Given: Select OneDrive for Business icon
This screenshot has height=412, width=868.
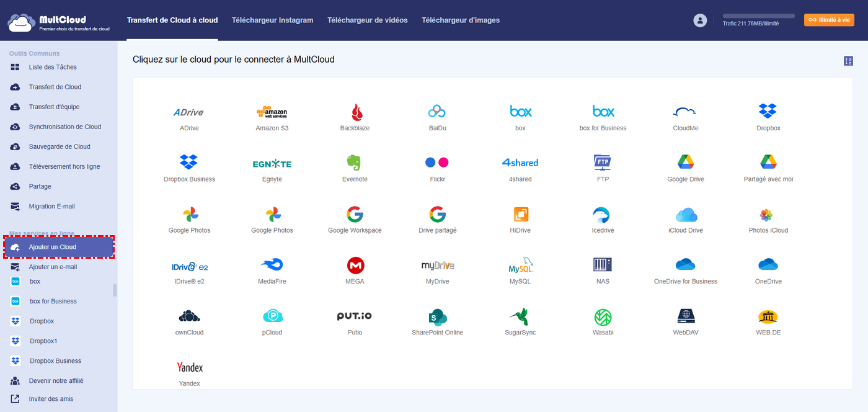Looking at the screenshot, I should [686, 266].
